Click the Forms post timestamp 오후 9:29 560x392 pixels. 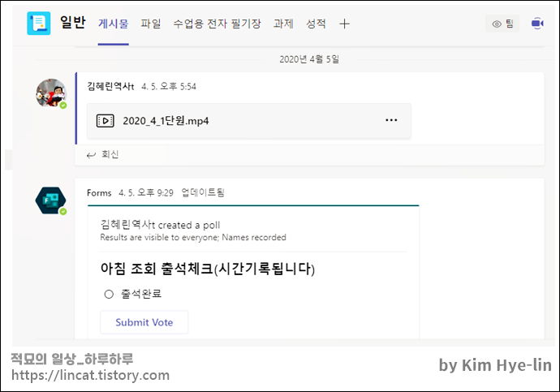point(146,193)
